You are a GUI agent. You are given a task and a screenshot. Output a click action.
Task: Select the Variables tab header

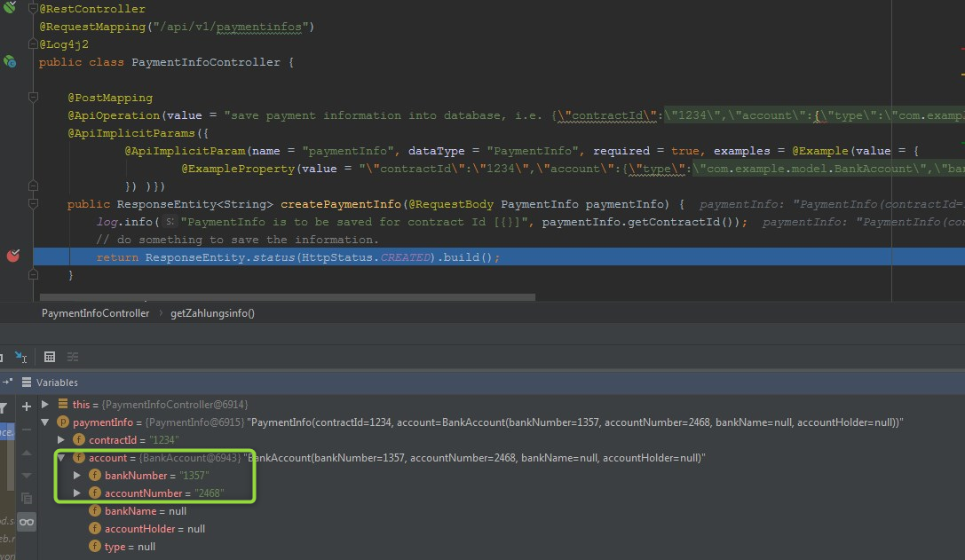pos(57,383)
